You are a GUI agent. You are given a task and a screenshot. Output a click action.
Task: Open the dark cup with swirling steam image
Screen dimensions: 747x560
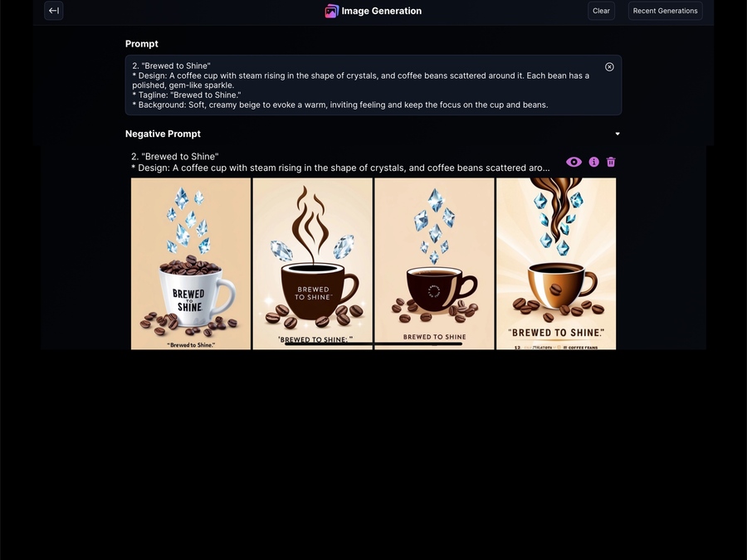(x=313, y=264)
